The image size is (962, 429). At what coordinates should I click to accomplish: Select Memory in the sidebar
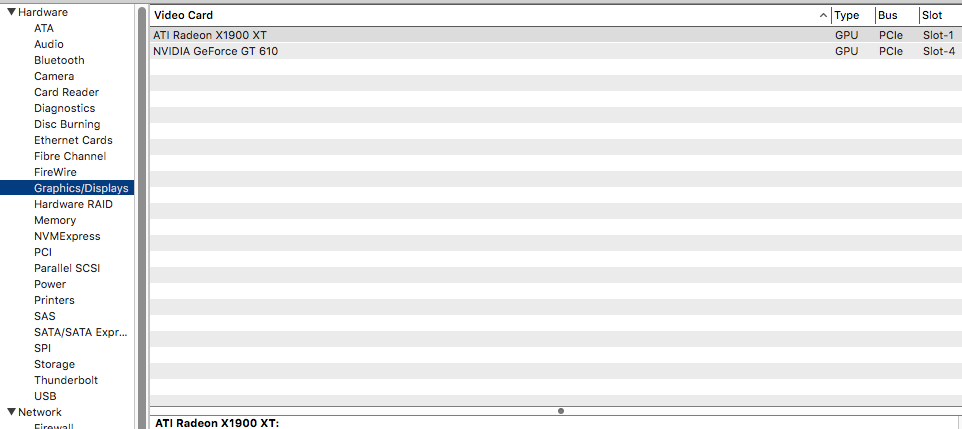pos(55,220)
